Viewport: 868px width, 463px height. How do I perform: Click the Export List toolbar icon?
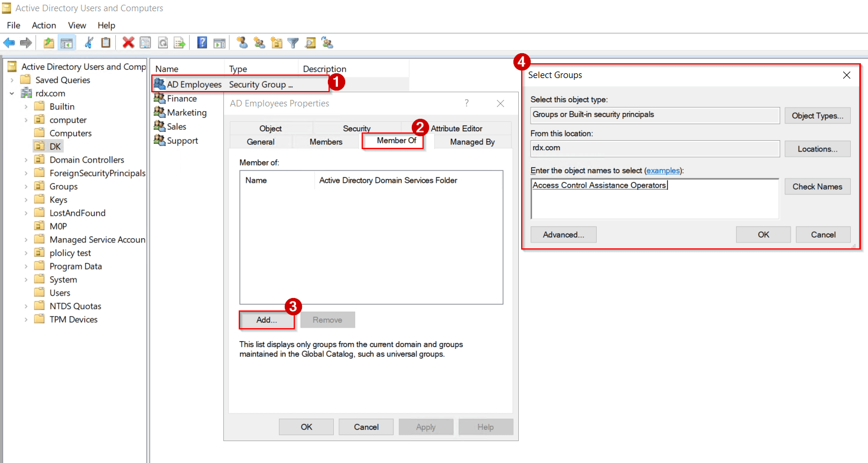point(180,42)
